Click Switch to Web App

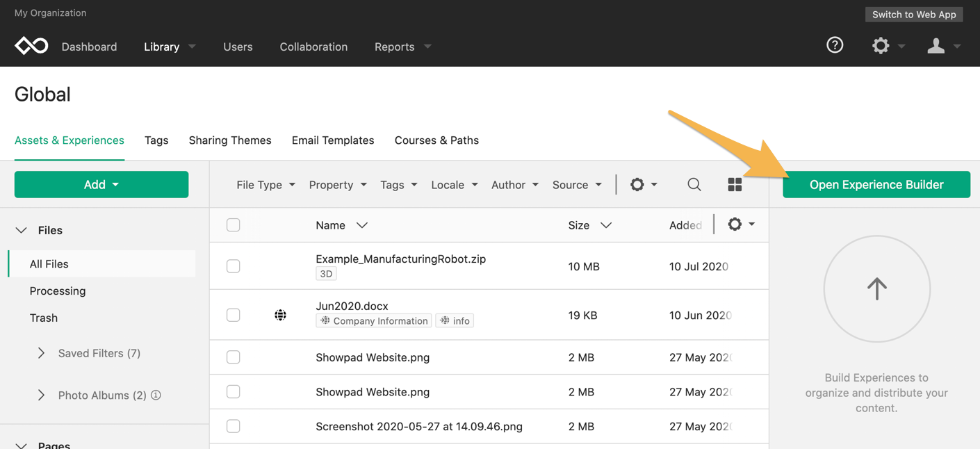[x=914, y=14]
